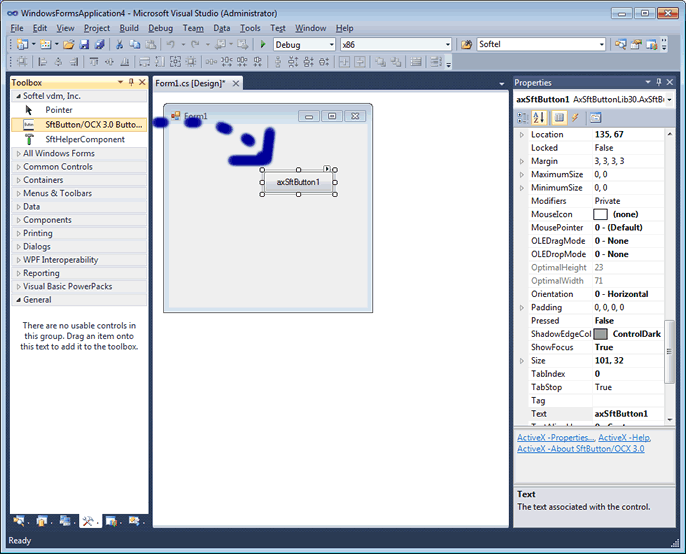Select the Pointer tool in the Toolbox
Screen dimensions: 686x554
pos(58,110)
